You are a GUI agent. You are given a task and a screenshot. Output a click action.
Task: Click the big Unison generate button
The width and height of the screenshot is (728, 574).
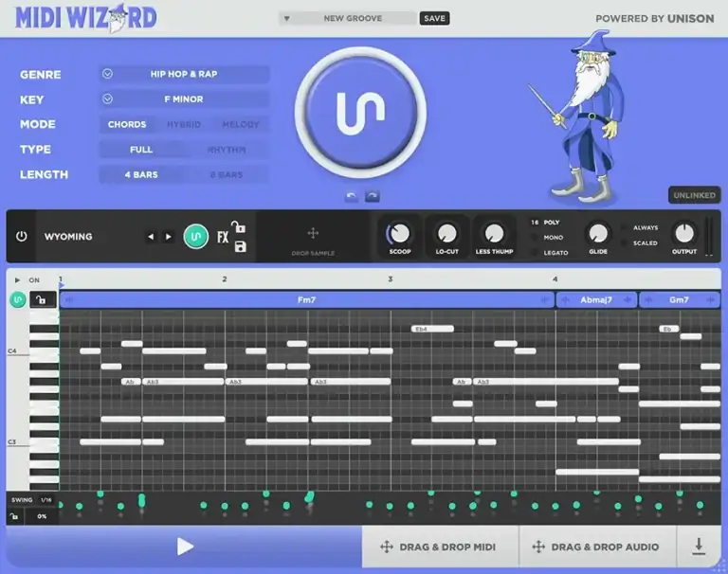360,113
